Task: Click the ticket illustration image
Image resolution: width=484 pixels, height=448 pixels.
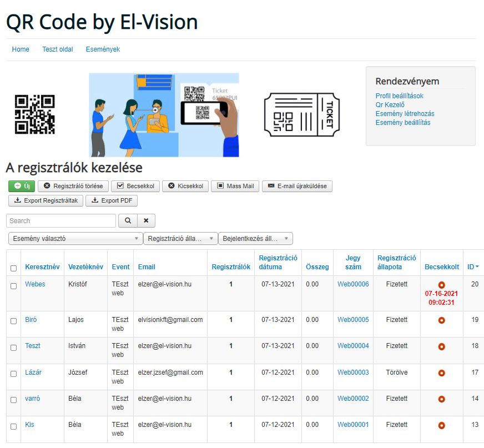Action: [x=300, y=115]
